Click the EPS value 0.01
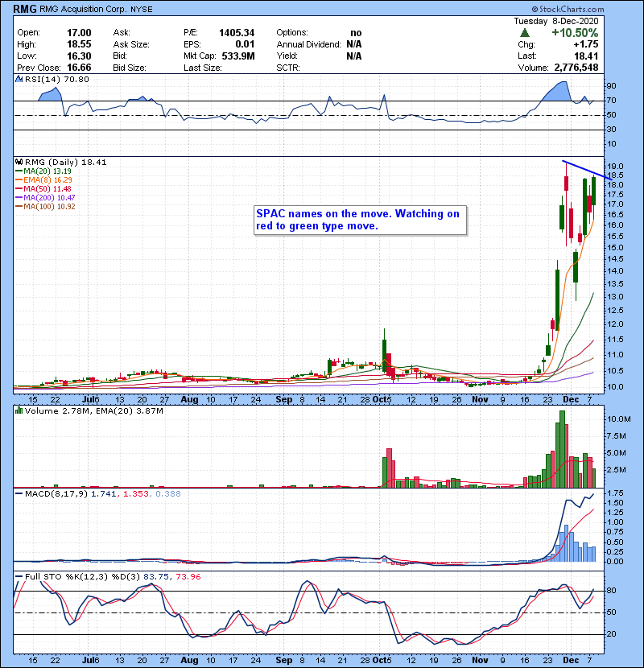 pos(245,44)
